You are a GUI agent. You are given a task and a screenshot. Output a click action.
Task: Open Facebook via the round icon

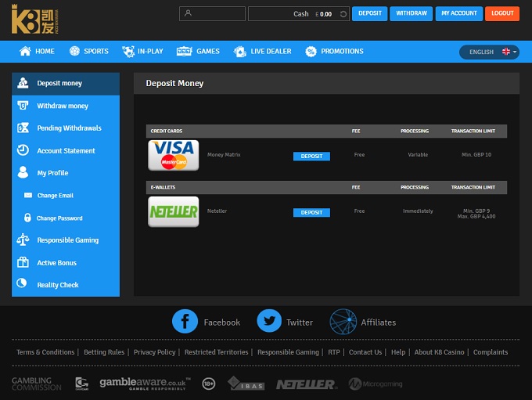185,322
